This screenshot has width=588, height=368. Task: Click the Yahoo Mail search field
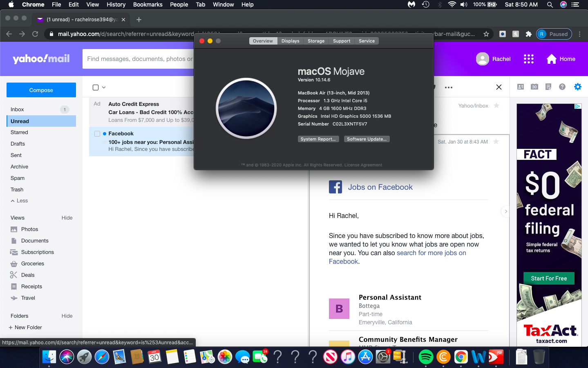click(138, 59)
